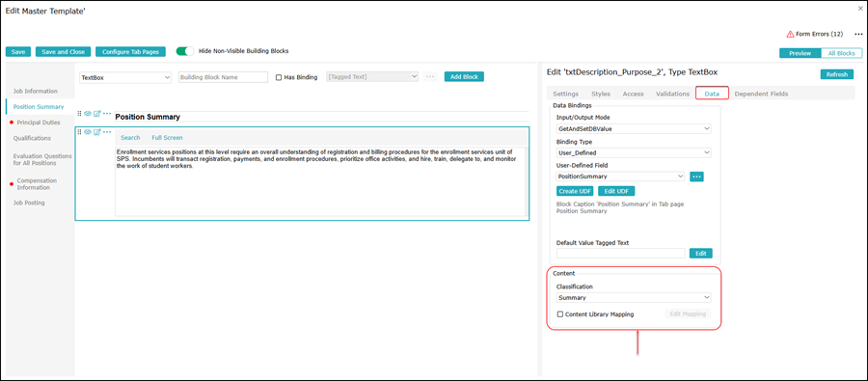Open Compensation Information tab page
This screenshot has width=868, height=381.
(37, 184)
